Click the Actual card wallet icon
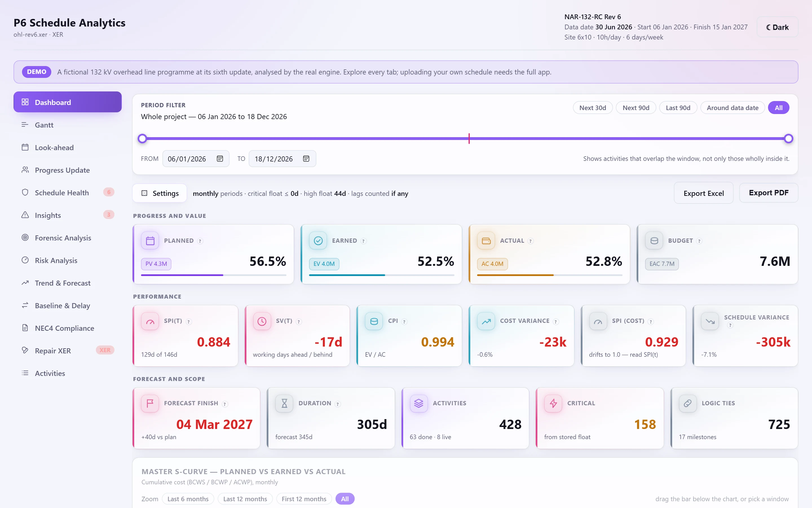Viewport: 812px width, 508px height. [486, 240]
